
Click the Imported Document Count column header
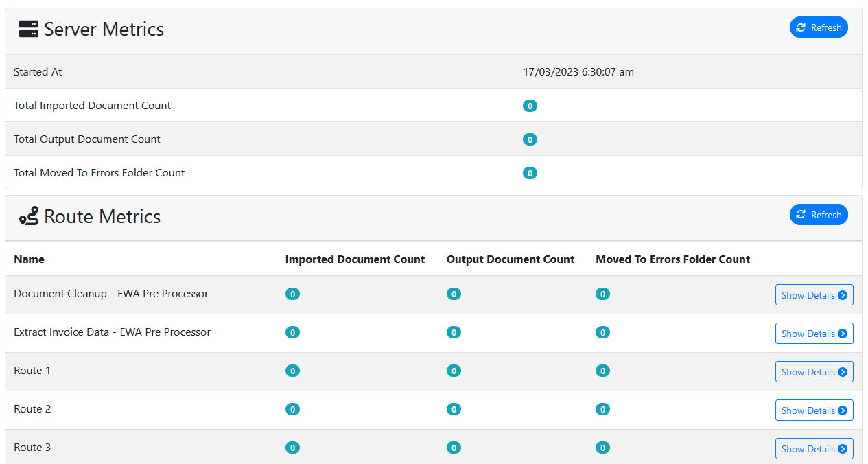355,259
